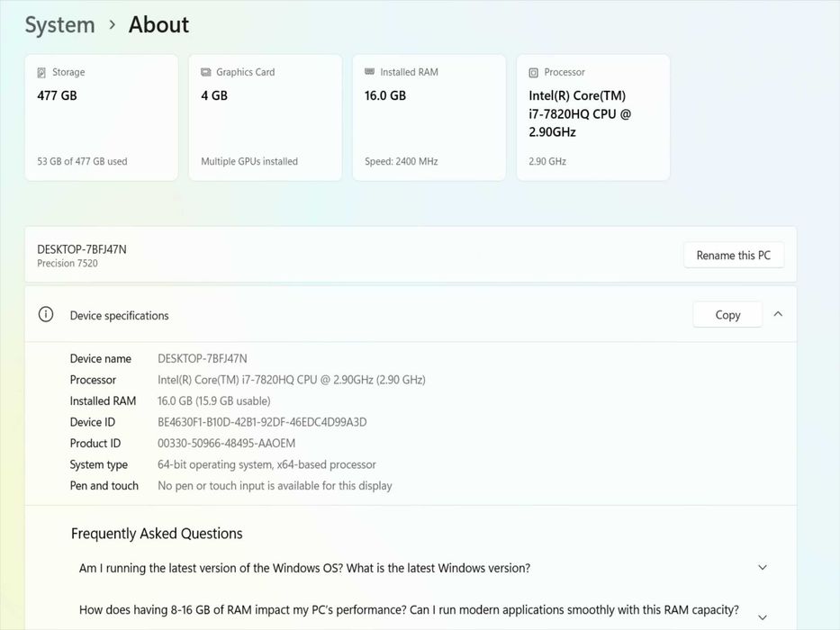Click the 'Device ID' label

[93, 422]
